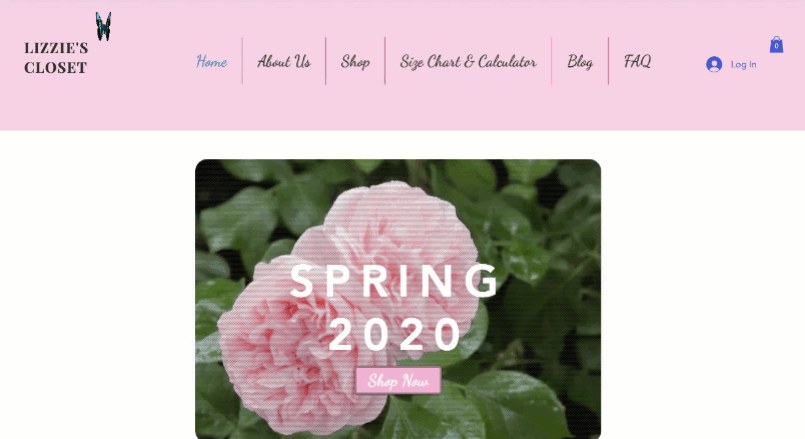Click the Lizzie's Closet site title
The width and height of the screenshot is (805, 439).
tap(56, 58)
